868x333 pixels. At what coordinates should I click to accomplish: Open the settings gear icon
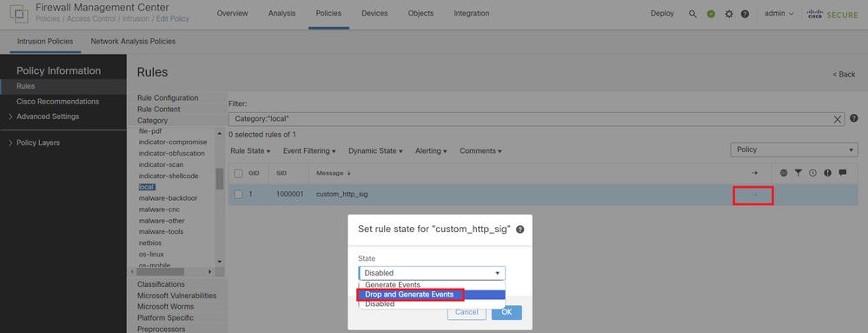[x=728, y=14]
